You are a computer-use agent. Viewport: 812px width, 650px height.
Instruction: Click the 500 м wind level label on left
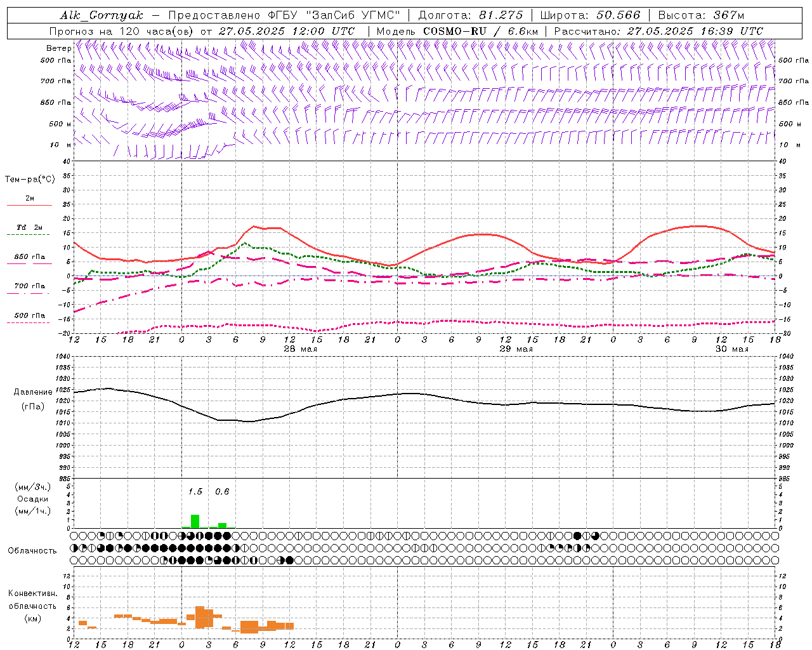(x=60, y=124)
